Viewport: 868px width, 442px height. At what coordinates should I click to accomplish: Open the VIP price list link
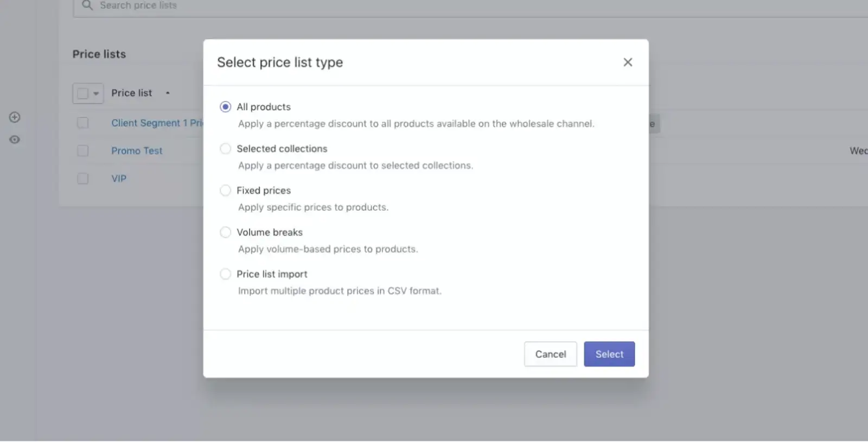click(119, 179)
